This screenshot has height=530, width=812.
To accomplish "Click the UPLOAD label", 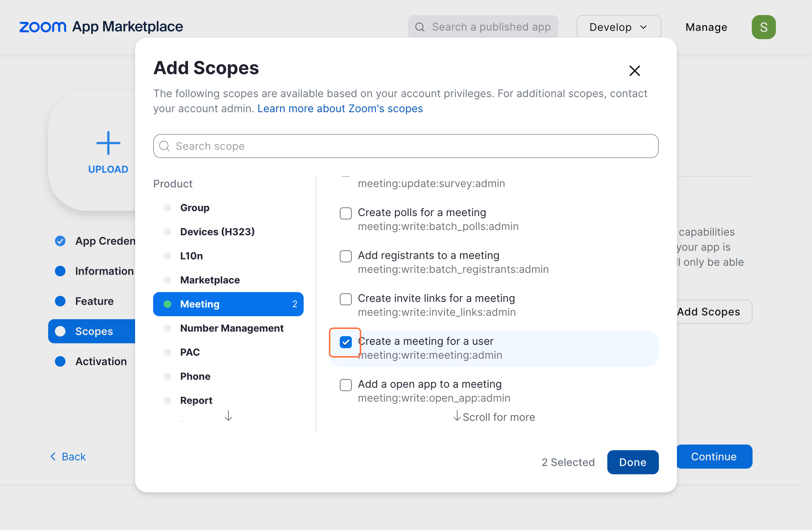I will pos(108,169).
